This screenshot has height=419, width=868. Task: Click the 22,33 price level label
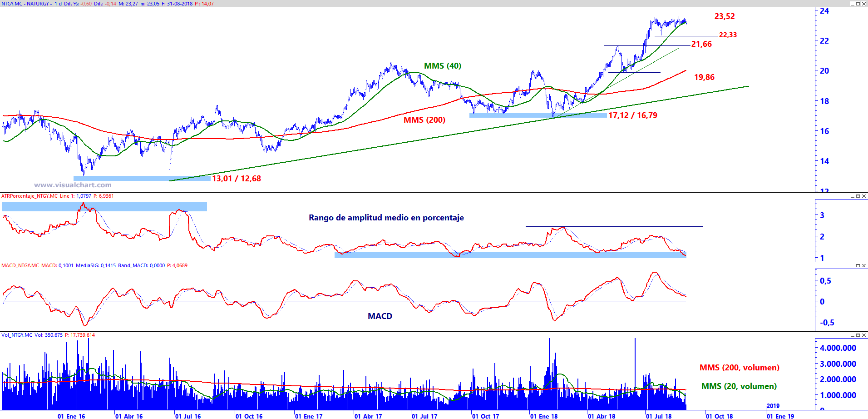coord(728,35)
